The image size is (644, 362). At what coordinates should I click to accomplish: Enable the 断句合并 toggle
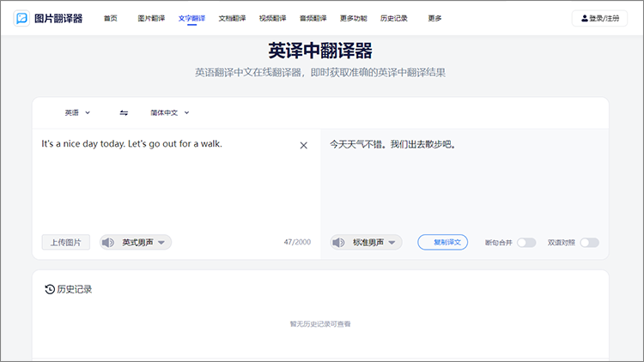(526, 243)
